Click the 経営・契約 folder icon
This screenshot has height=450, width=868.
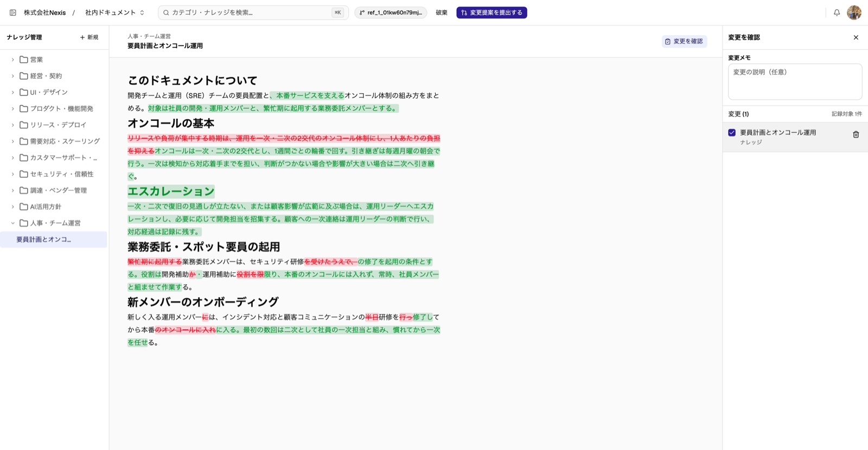click(x=24, y=76)
